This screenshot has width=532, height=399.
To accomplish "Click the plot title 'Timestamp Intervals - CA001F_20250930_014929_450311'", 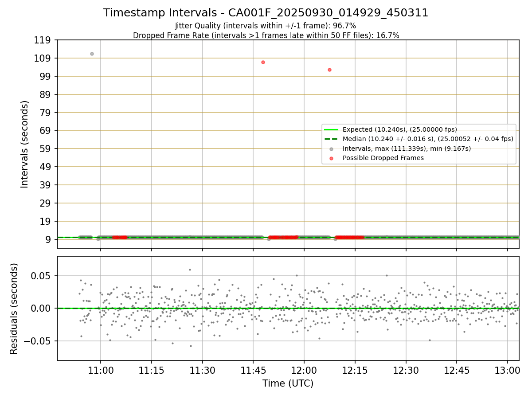I will pyautogui.click(x=266, y=13).
